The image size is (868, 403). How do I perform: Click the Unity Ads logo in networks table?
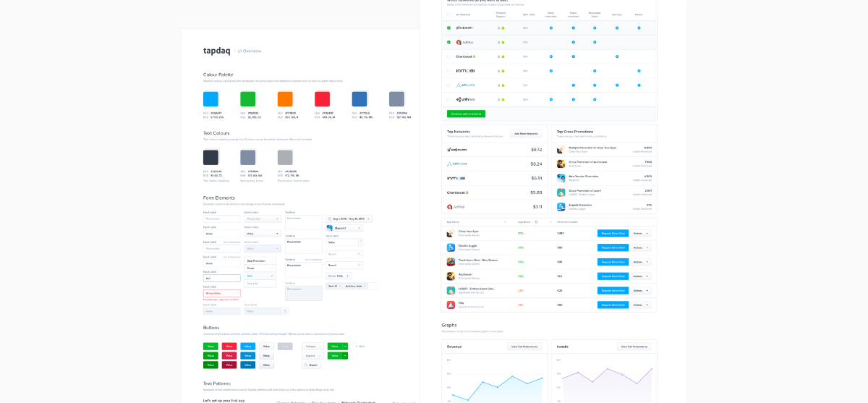465,99
